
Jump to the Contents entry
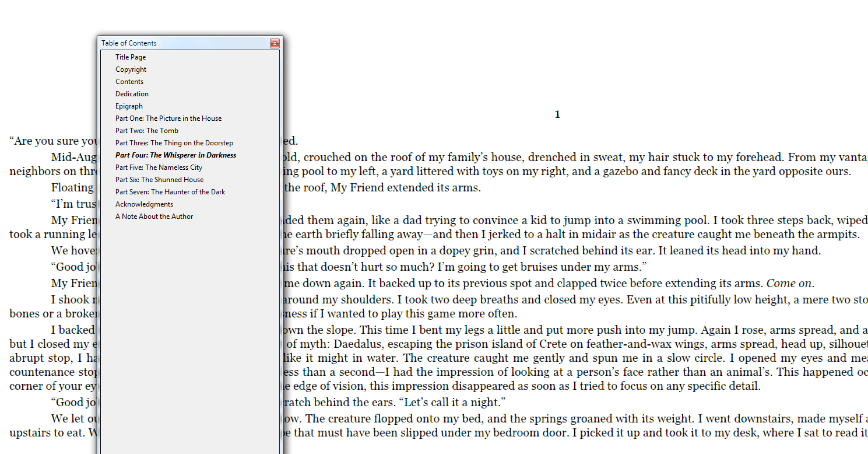pos(129,82)
